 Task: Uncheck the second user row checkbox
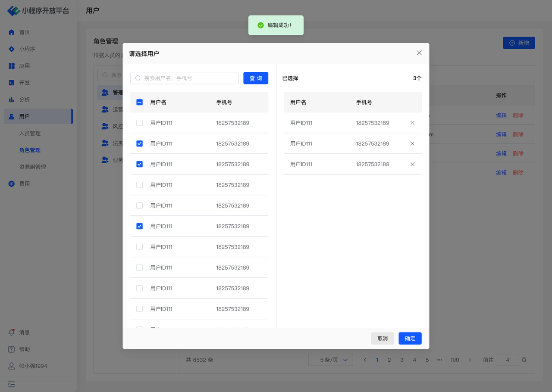[139, 144]
